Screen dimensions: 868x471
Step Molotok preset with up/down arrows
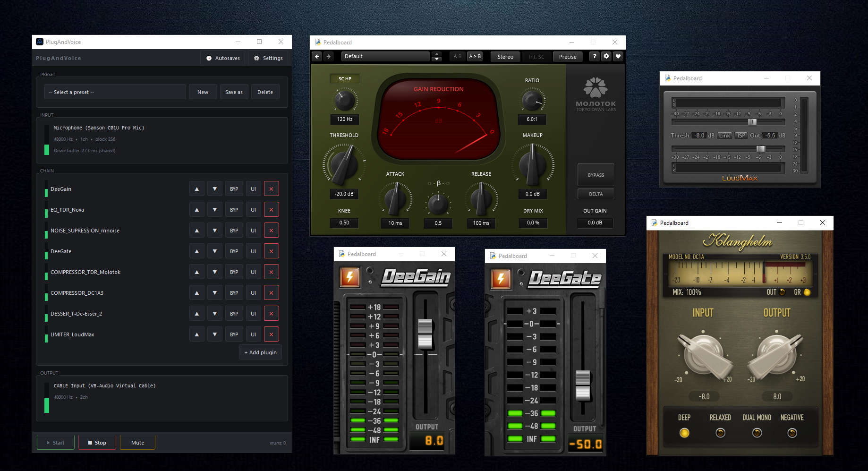(x=437, y=56)
